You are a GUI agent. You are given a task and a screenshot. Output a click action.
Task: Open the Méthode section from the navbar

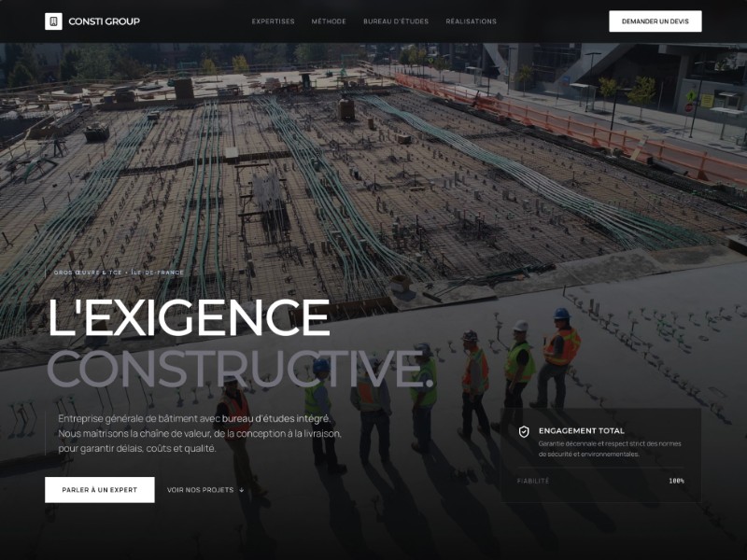(x=328, y=21)
